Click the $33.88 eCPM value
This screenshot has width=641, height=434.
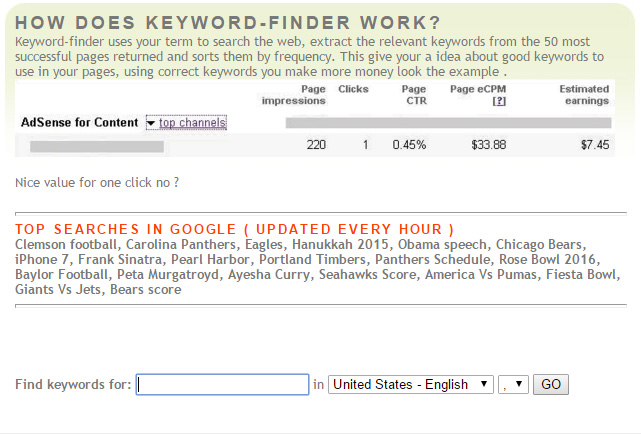point(486,145)
